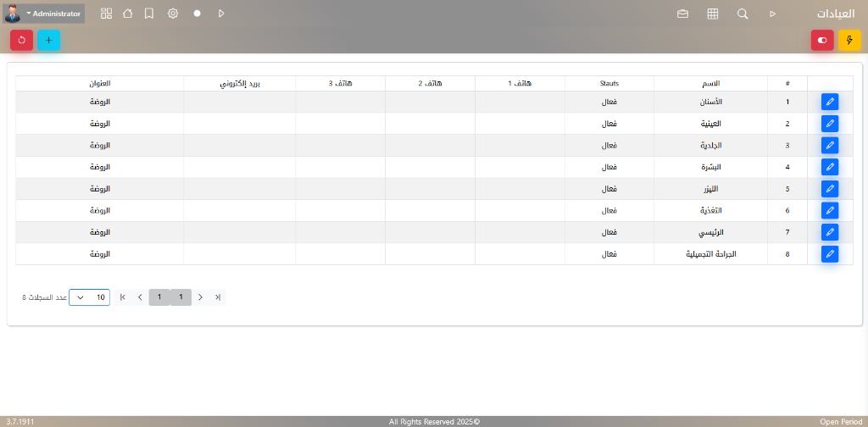Screen dimensions: 868x427
Task: Expand the page size dropdown showing 10
Action: [x=89, y=297]
